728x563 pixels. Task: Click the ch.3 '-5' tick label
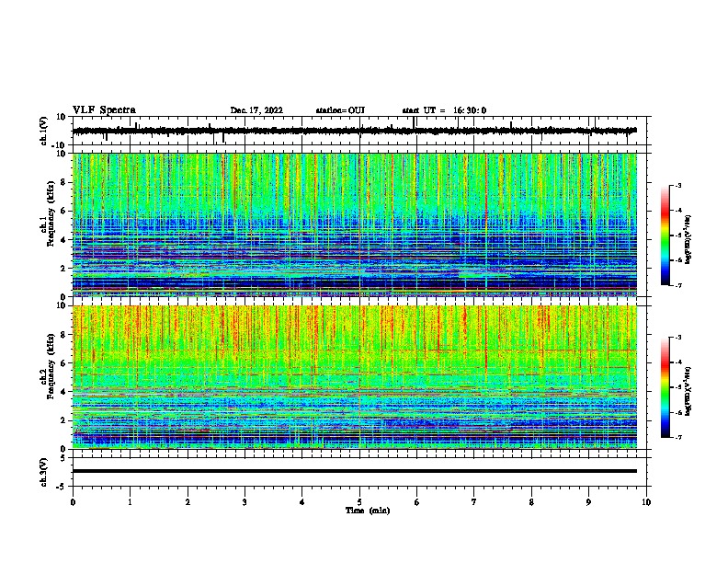coord(63,487)
